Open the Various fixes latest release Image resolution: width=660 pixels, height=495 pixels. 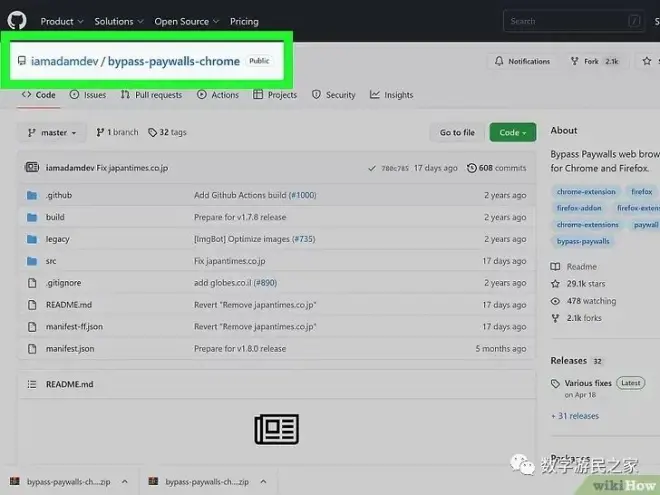coord(588,383)
